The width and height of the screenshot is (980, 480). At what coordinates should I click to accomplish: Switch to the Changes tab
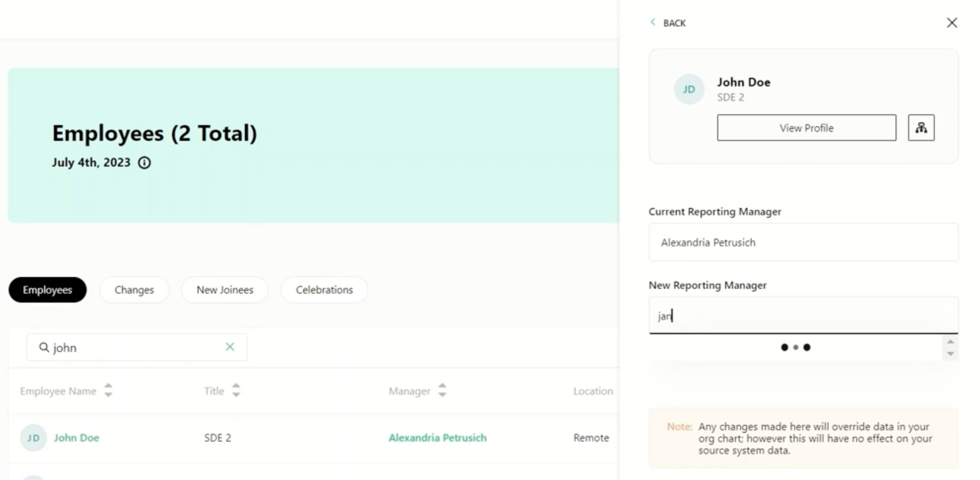click(x=134, y=290)
